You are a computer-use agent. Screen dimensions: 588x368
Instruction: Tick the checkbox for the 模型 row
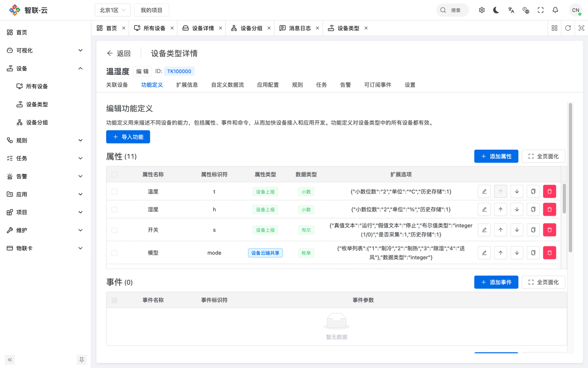tap(114, 253)
